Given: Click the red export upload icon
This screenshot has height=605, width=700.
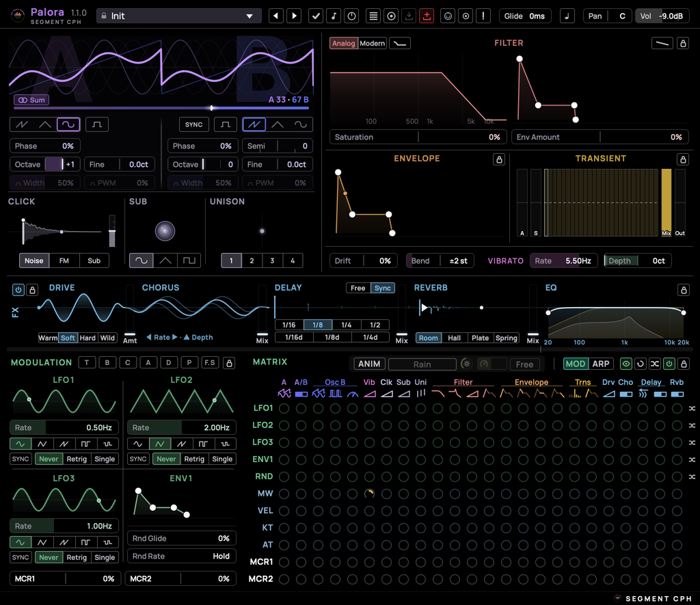Looking at the screenshot, I should click(427, 16).
